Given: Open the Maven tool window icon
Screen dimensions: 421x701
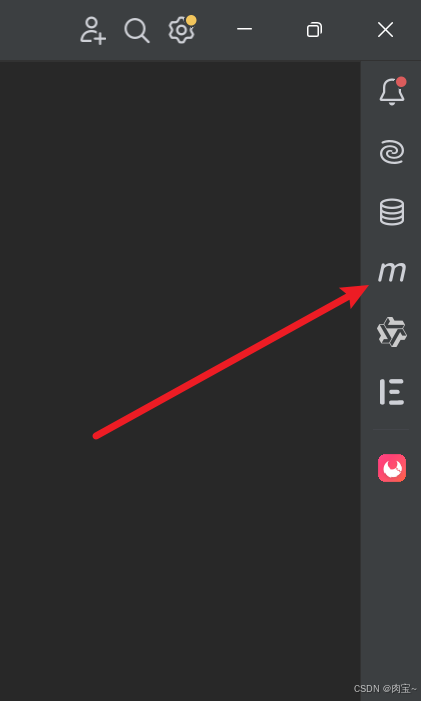Looking at the screenshot, I should click(x=392, y=271).
